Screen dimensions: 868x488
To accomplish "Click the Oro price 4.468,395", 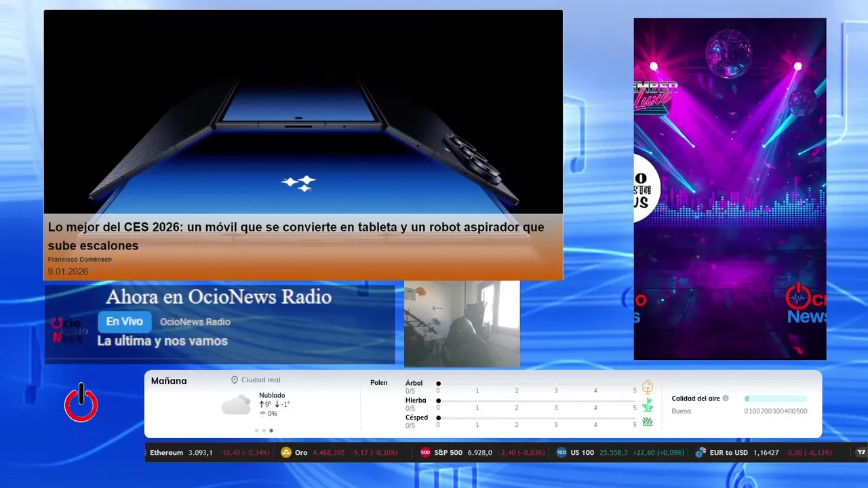I will [x=329, y=453].
